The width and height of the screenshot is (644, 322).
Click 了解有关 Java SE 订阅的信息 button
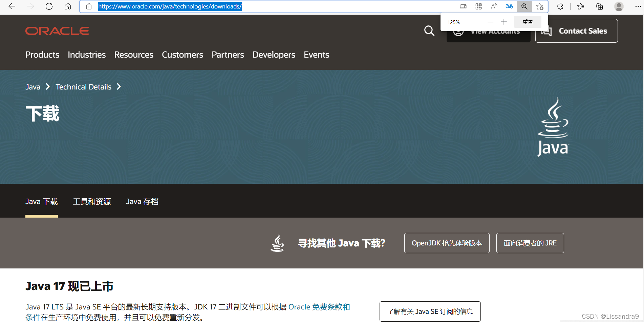(x=430, y=311)
